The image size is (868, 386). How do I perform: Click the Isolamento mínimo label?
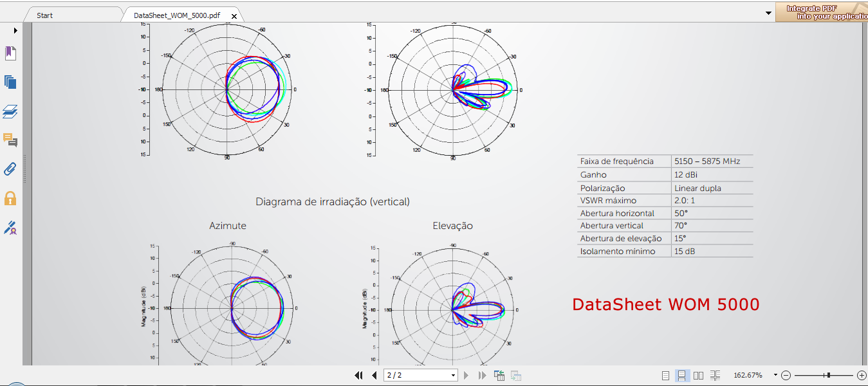point(618,252)
